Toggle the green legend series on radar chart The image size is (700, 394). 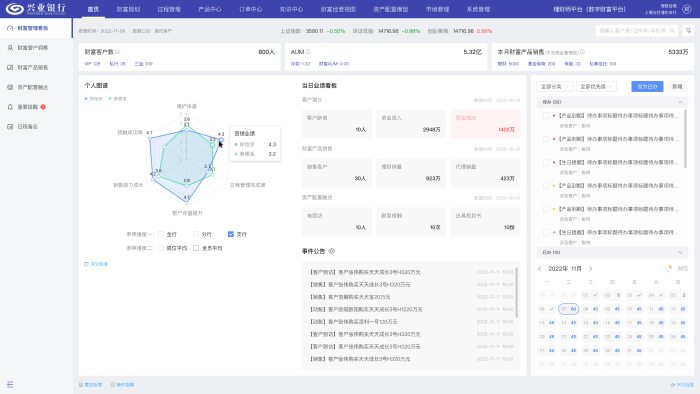118,99
